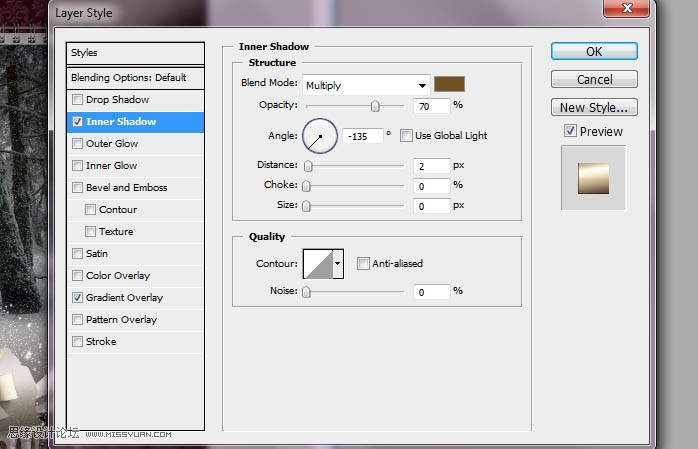The height and width of the screenshot is (449, 698).
Task: Click the Choke slider handle
Action: click(x=306, y=186)
